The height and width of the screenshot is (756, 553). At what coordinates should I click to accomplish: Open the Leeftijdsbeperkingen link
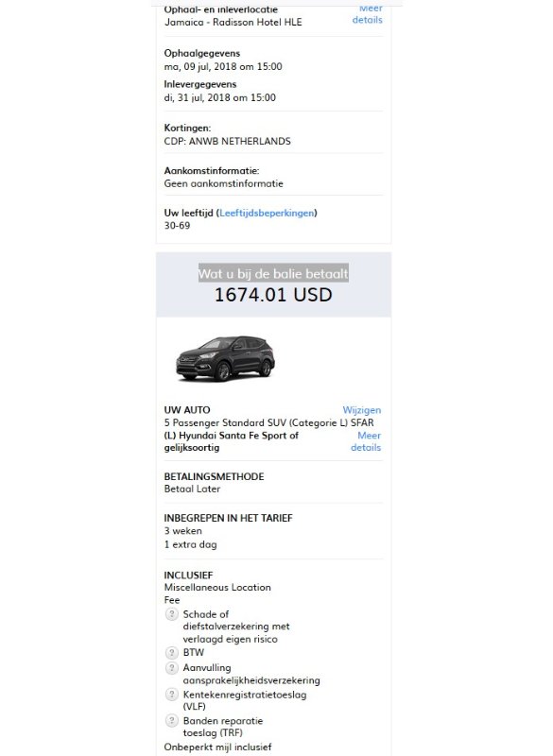267,213
